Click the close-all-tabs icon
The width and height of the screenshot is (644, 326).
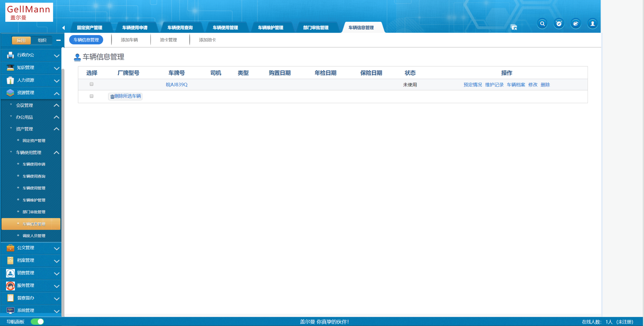click(513, 27)
